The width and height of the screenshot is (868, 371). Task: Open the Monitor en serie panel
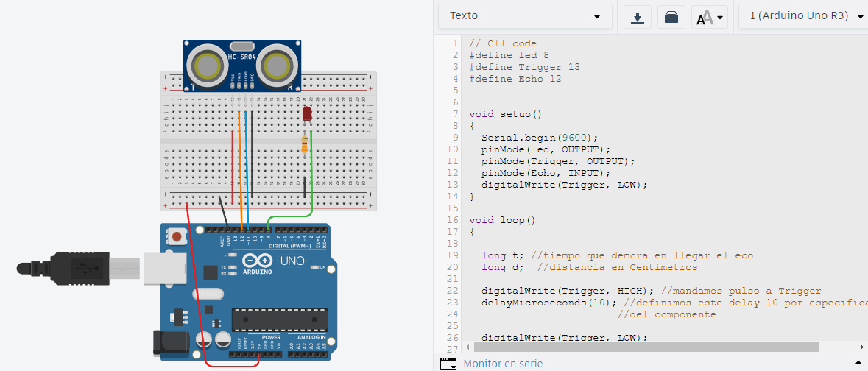coord(502,363)
